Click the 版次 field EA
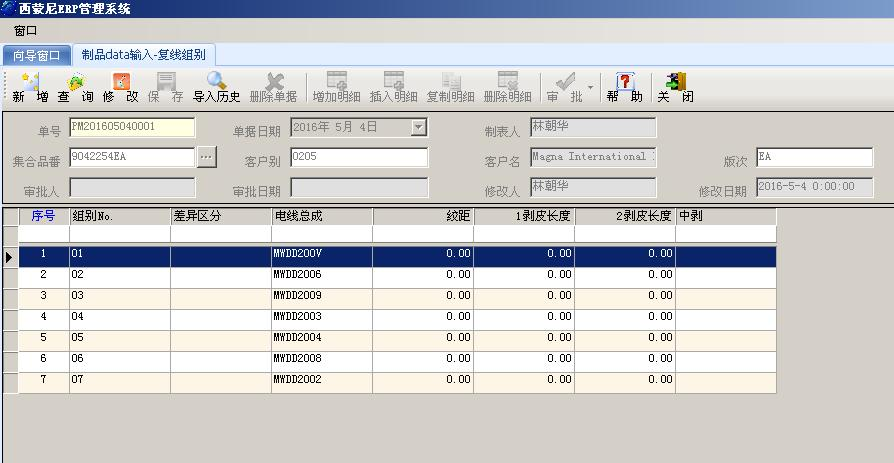 click(814, 157)
